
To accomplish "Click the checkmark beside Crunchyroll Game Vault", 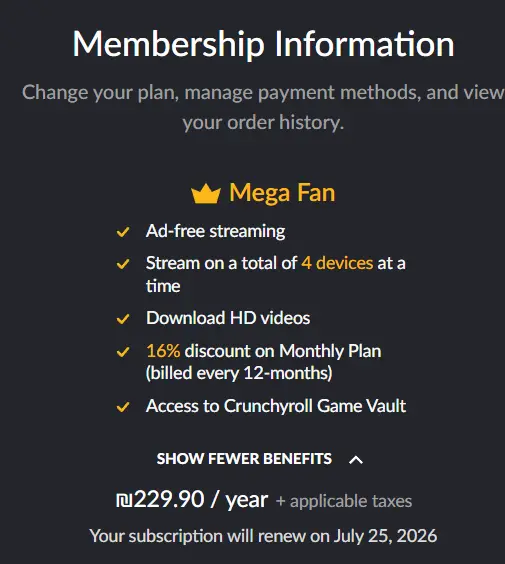I will 123,407.
